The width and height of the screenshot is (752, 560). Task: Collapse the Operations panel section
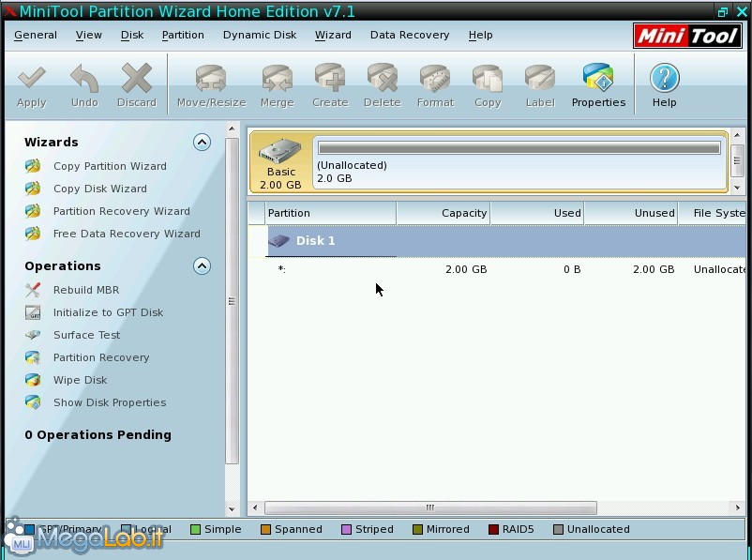202,266
